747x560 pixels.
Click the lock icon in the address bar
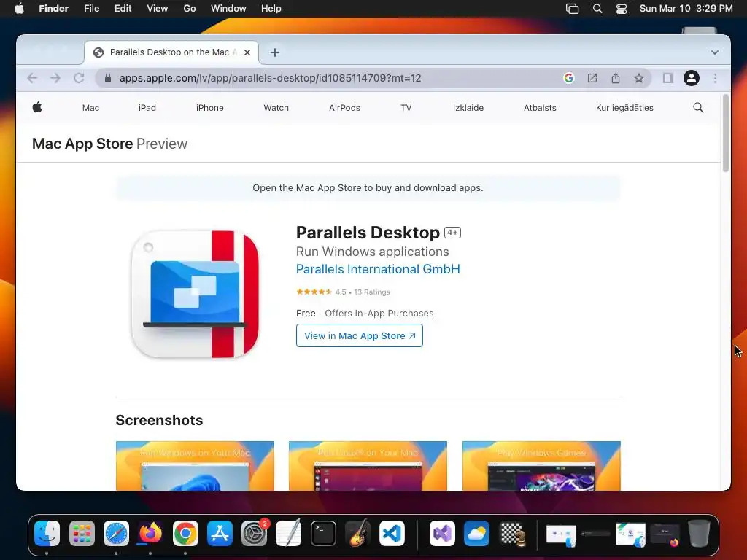point(108,78)
